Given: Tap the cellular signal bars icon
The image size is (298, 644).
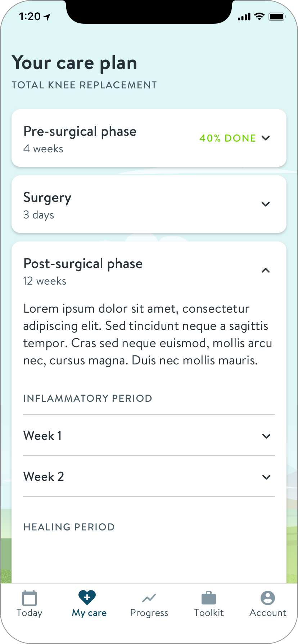Looking at the screenshot, I should (x=244, y=17).
